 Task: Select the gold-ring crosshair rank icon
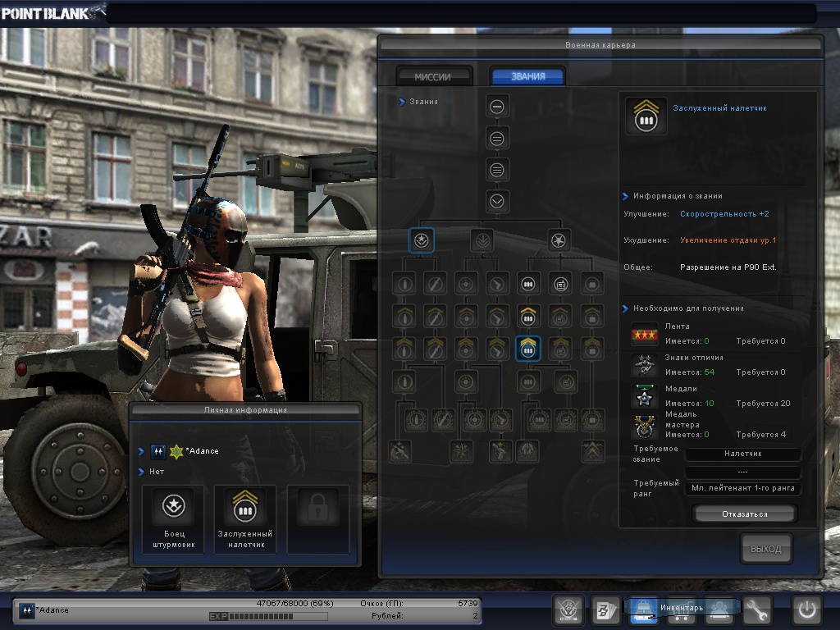tap(466, 382)
